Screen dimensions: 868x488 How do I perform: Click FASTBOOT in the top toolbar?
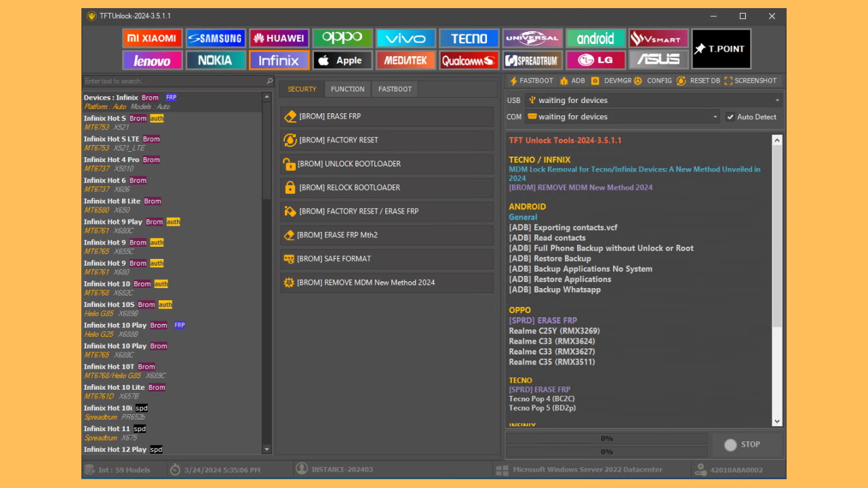[x=532, y=81]
